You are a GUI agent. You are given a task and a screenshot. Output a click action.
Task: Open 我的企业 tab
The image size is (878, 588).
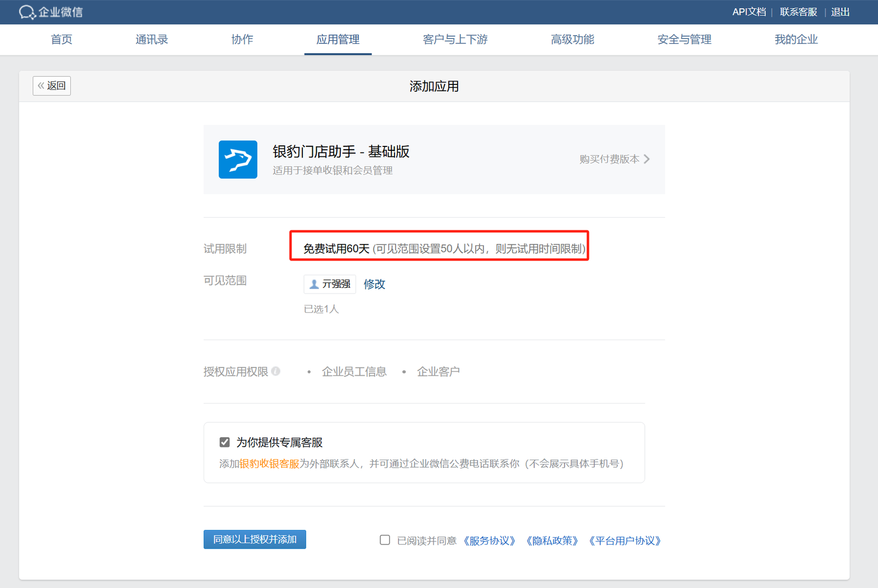pyautogui.click(x=796, y=39)
